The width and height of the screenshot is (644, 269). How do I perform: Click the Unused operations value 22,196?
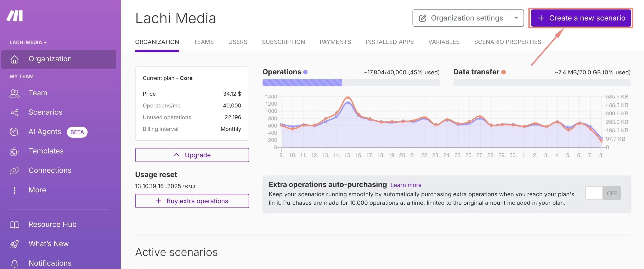(233, 117)
